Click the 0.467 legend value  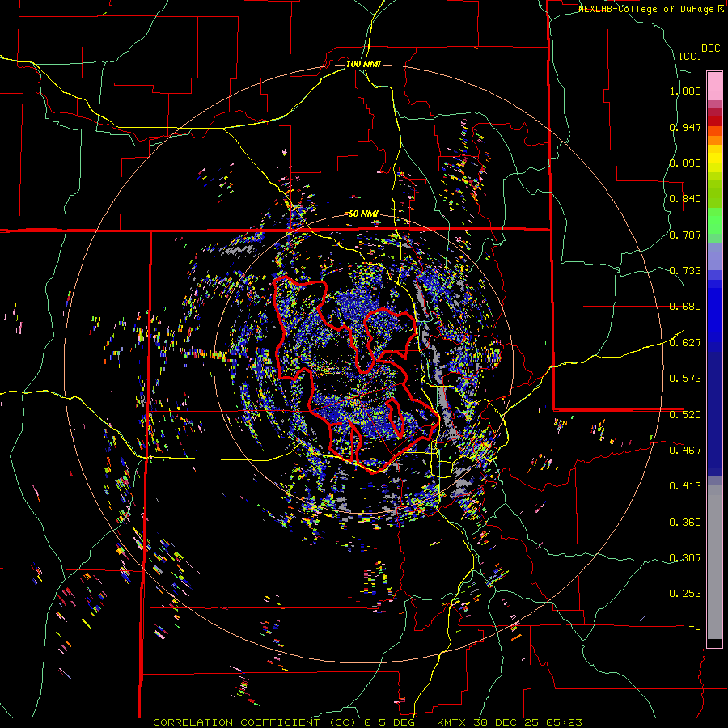point(685,451)
